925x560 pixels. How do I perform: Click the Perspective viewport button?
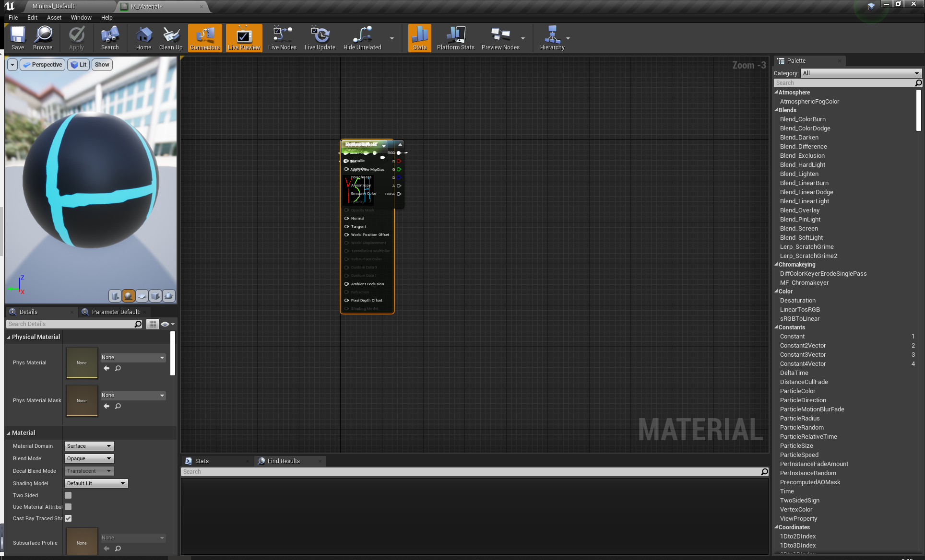[x=42, y=64]
